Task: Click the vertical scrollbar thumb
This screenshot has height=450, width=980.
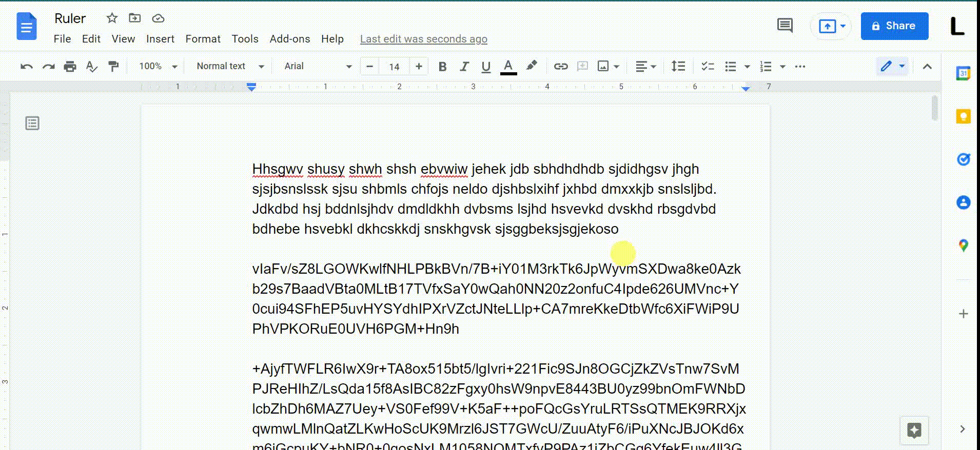Action: coord(935,108)
